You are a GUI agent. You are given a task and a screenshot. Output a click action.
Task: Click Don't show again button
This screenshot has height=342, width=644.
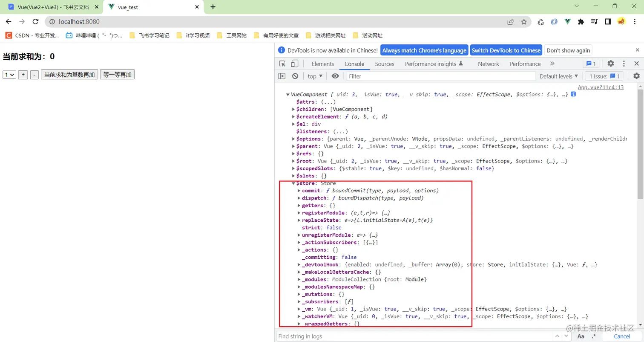click(x=568, y=50)
